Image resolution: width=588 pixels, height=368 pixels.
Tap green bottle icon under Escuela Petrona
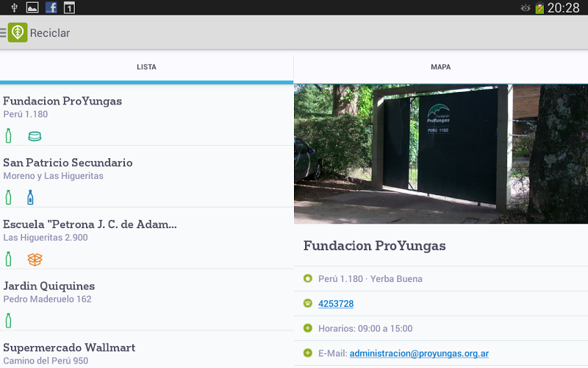tap(8, 259)
